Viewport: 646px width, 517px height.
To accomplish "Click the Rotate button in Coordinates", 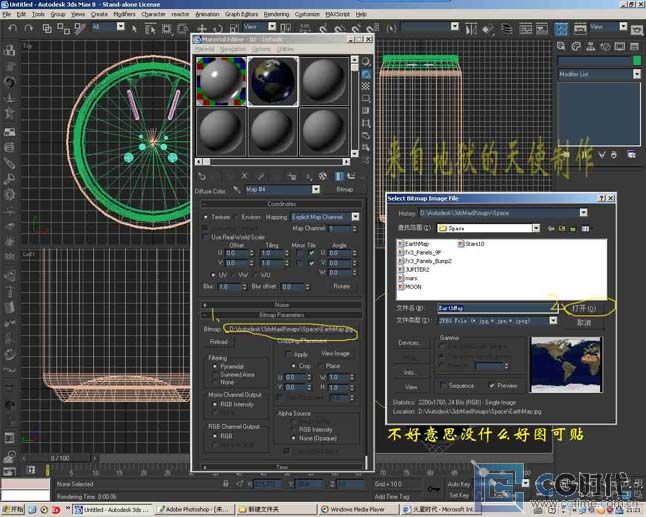I will (342, 286).
